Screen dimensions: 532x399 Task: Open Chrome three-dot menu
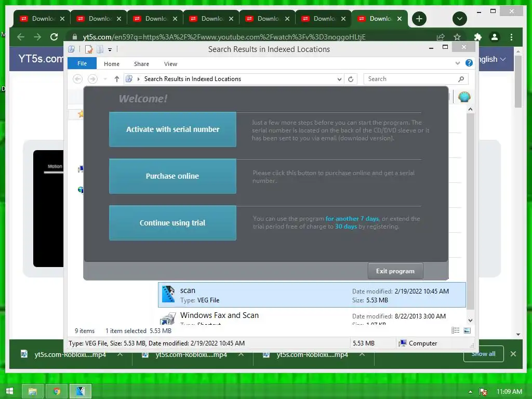pyautogui.click(x=512, y=37)
